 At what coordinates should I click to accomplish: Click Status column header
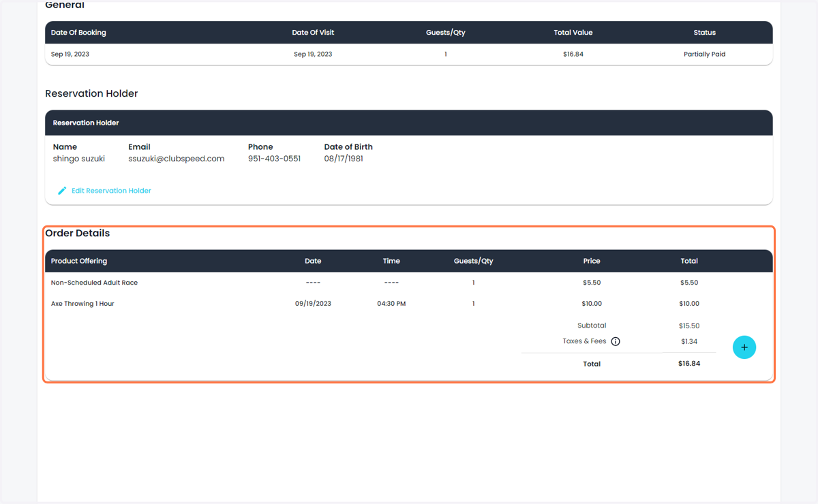click(705, 33)
